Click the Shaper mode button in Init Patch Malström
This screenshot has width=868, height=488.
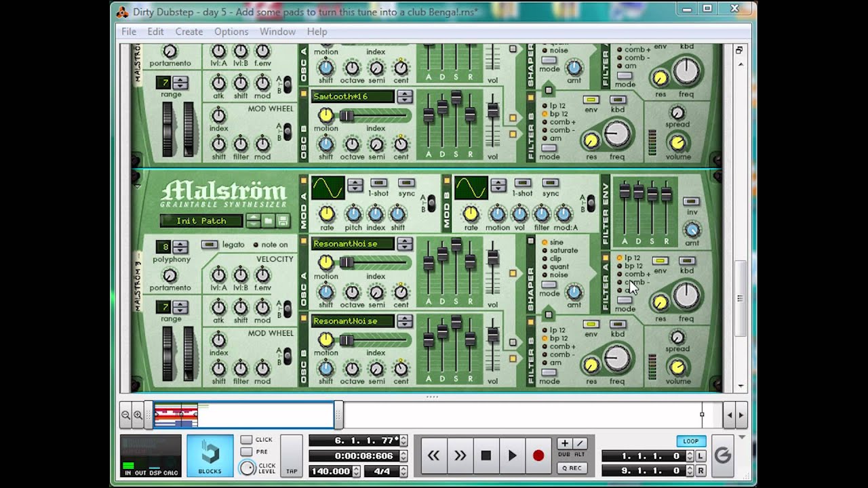(549, 285)
